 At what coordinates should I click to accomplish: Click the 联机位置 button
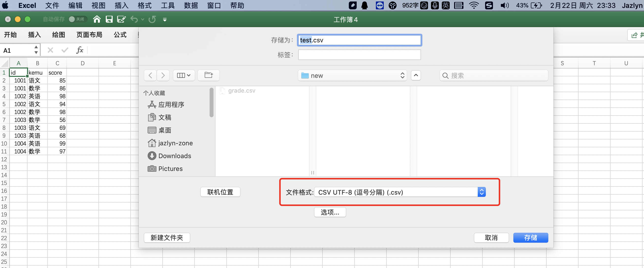pyautogui.click(x=220, y=192)
